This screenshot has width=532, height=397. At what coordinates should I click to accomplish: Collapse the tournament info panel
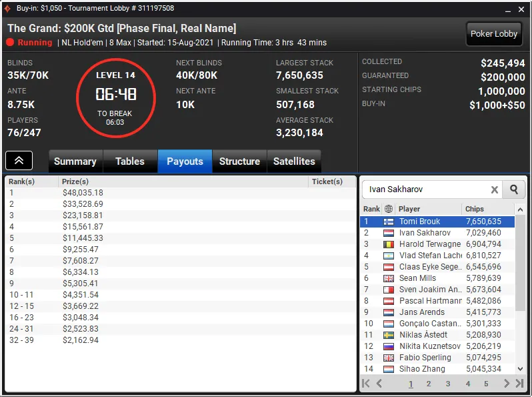point(19,160)
